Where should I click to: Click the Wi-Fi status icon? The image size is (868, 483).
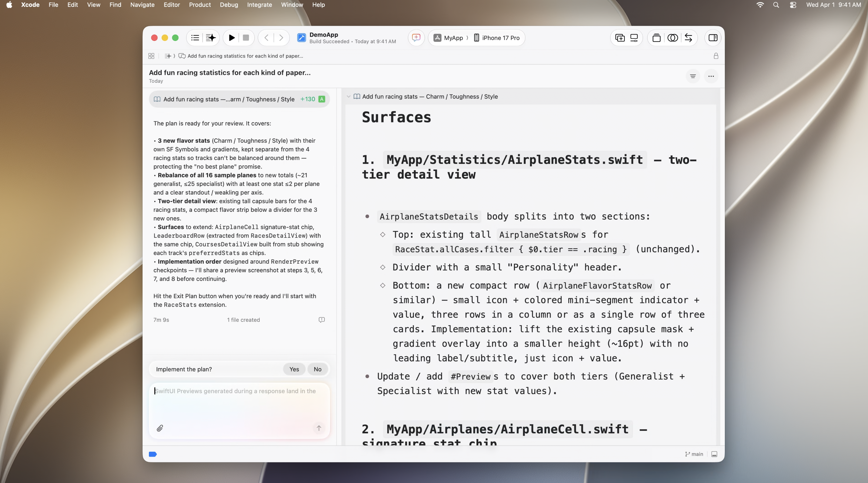tap(760, 5)
